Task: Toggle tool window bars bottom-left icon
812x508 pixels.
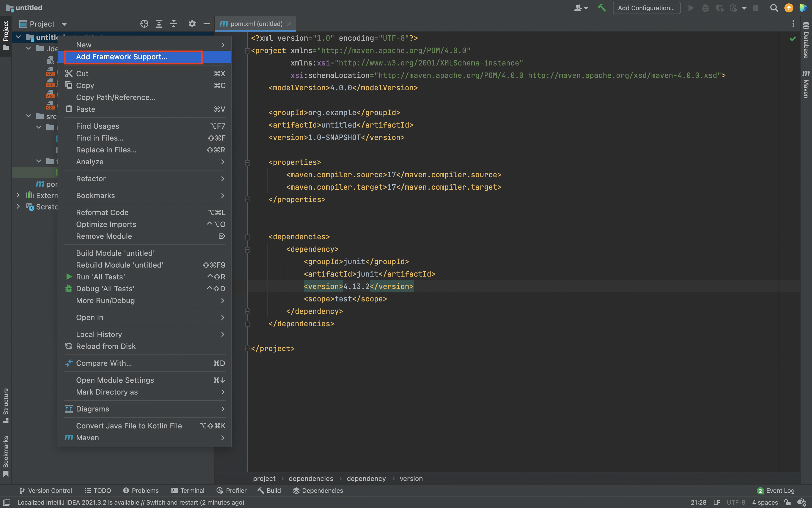Action: [7, 502]
